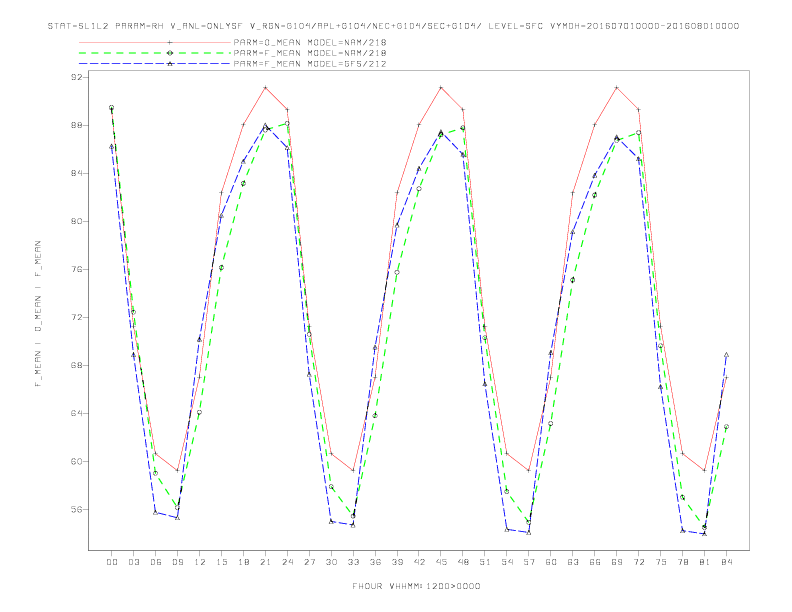This screenshot has width=792, height=612.
Task: Click red line peak marker at hour 21
Action: point(265,88)
